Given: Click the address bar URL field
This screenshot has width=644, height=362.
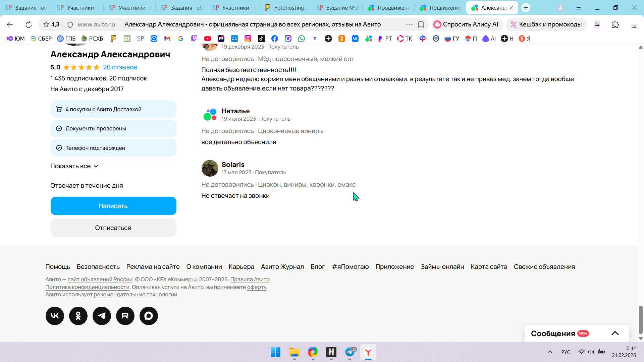Looking at the screenshot, I should point(235,24).
